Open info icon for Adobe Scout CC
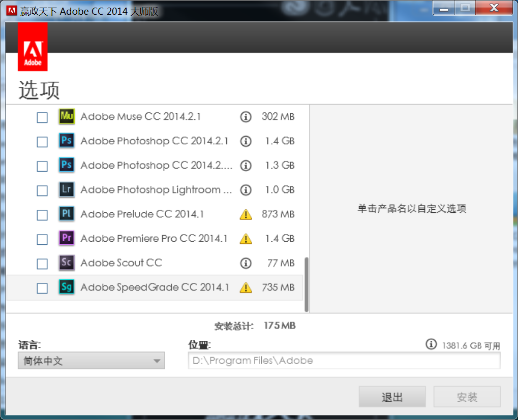Screen dimensions: 518x420 (246, 263)
